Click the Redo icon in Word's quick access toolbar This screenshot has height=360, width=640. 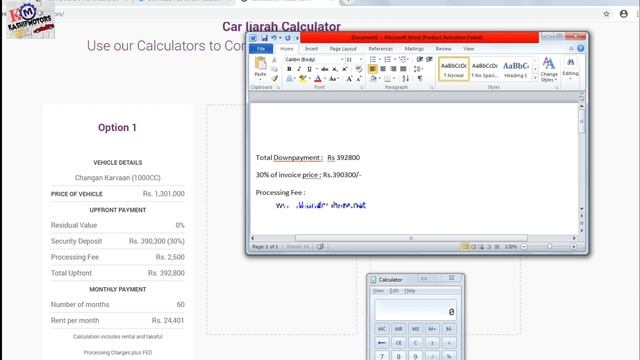[x=288, y=38]
